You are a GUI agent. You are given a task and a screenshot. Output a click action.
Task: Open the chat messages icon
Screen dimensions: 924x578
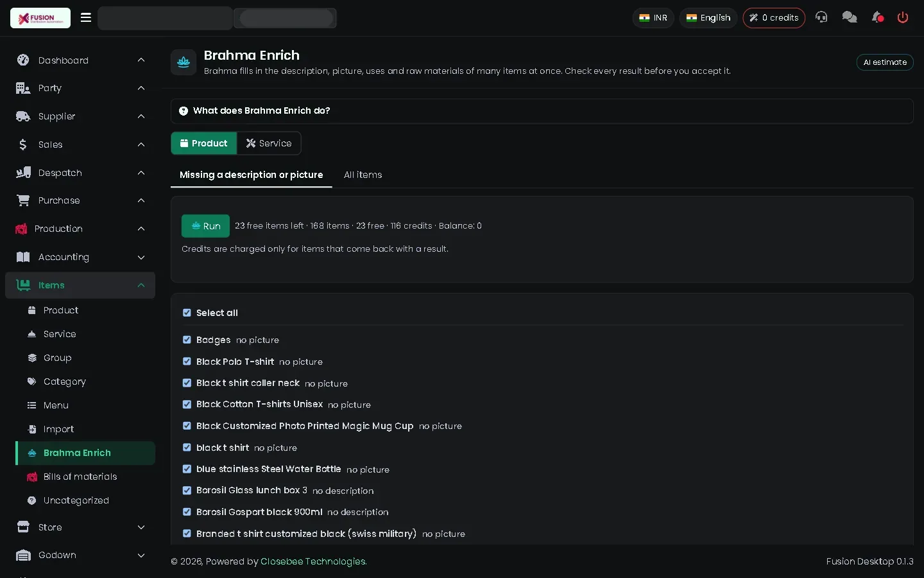[x=850, y=17]
